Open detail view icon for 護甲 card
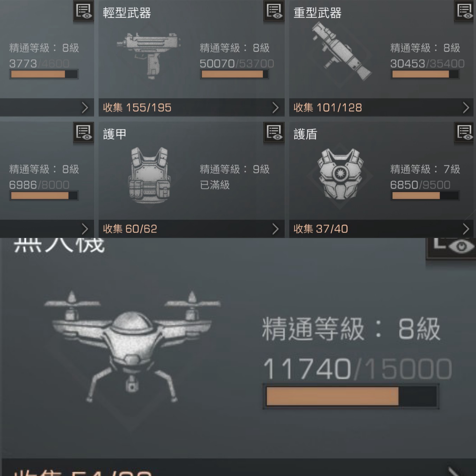 pyautogui.click(x=274, y=132)
